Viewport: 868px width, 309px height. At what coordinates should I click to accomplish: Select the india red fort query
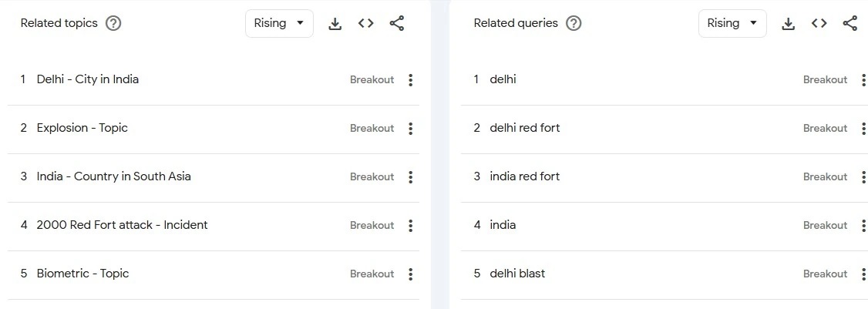tap(525, 176)
